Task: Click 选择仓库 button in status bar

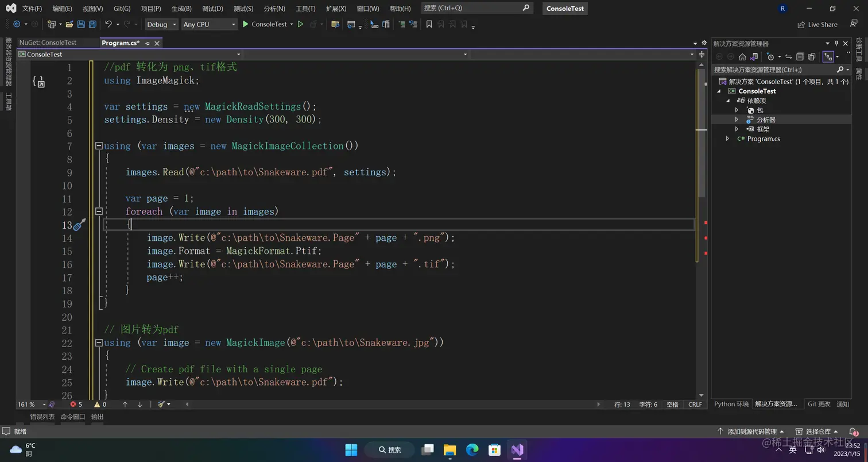Action: [x=817, y=432]
